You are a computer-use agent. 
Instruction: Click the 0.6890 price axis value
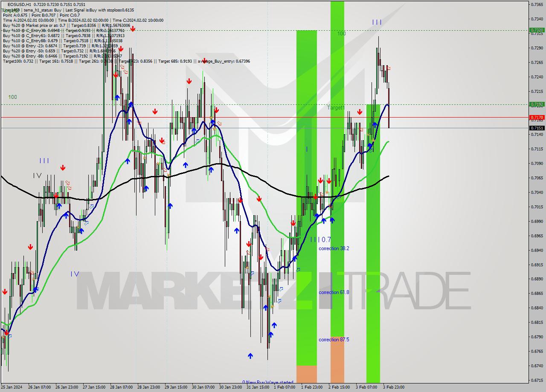tap(537, 279)
